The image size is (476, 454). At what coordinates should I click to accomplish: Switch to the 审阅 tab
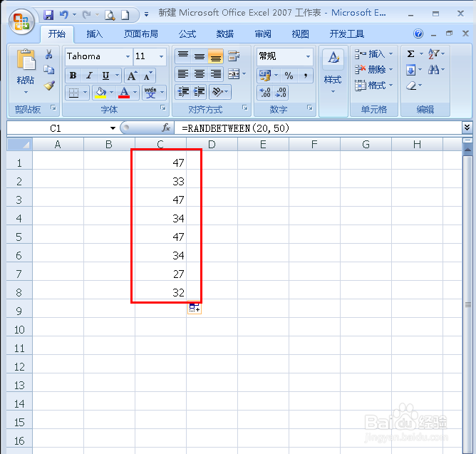coord(263,34)
